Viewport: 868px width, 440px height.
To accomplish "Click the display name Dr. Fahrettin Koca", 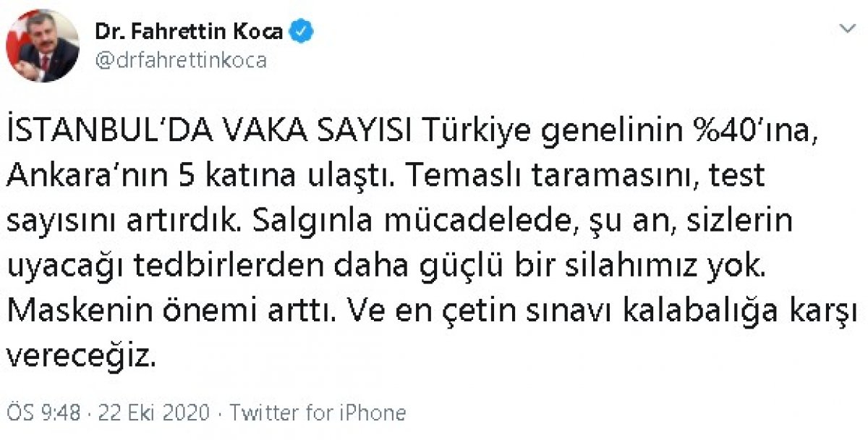I will pos(190,30).
